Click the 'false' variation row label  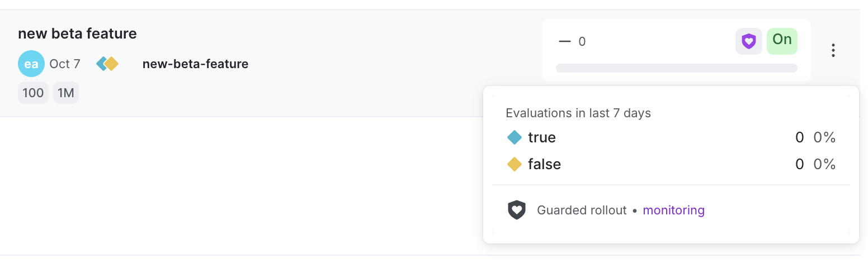point(544,164)
